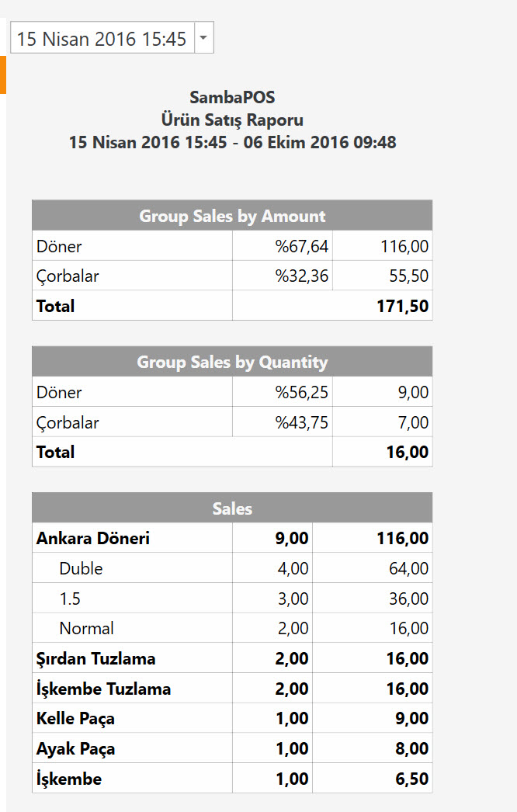Click the Şırdan Tuzlama product row
517x812 pixels.
(95, 658)
